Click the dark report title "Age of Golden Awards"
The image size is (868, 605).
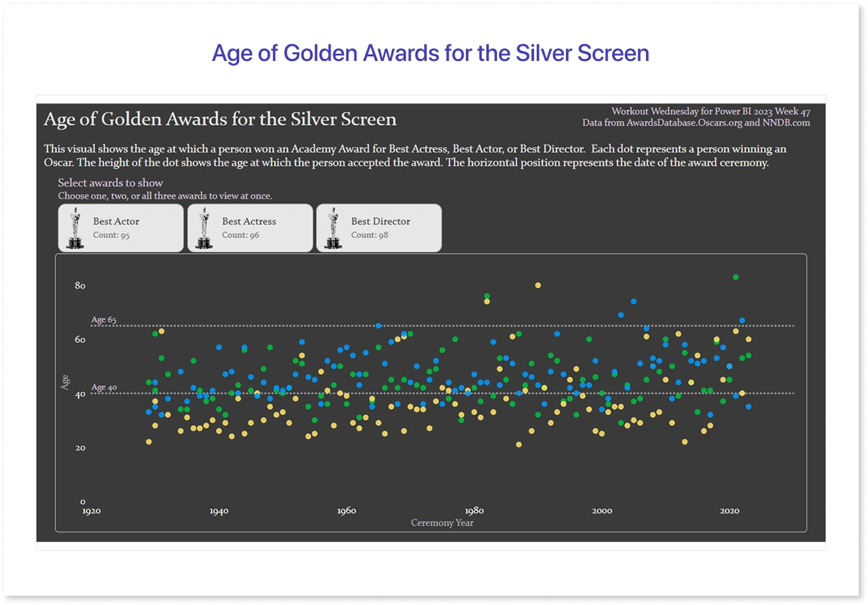click(220, 119)
